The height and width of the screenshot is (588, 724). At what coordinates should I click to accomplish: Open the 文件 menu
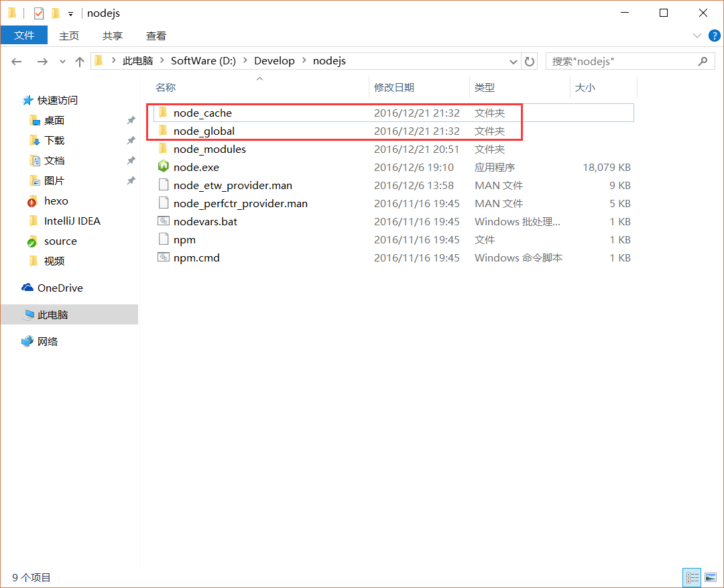[x=24, y=36]
